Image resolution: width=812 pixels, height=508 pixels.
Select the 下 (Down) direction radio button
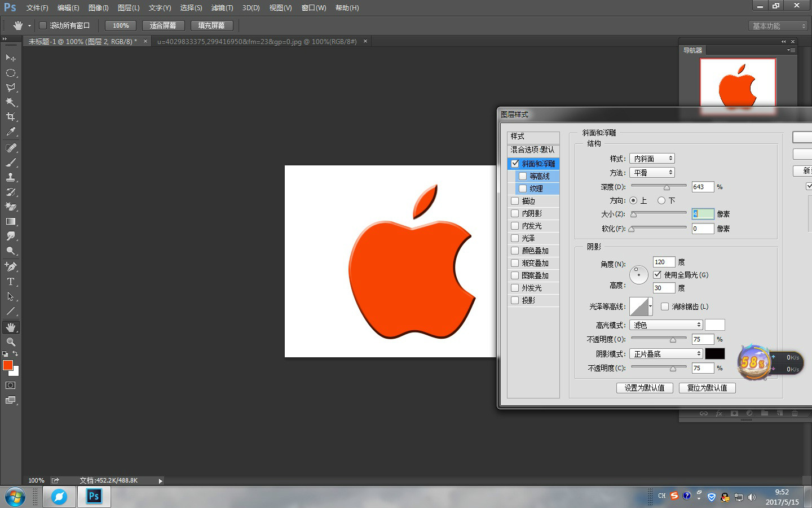(x=661, y=200)
